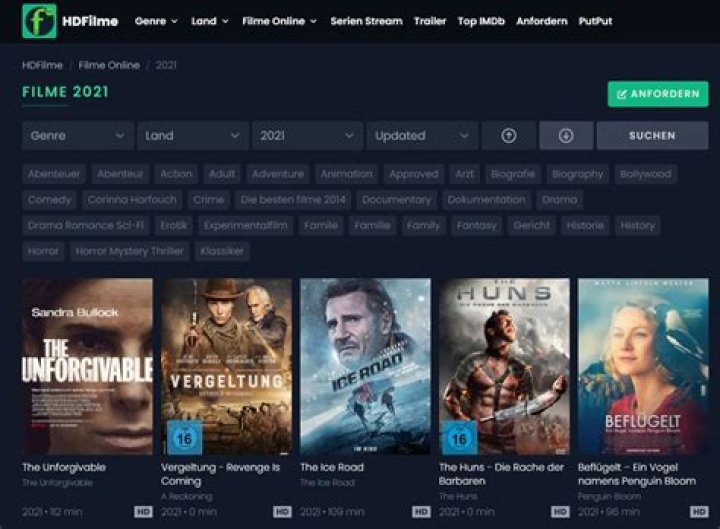Open the Anfordern navigation item
The height and width of the screenshot is (529, 720).
542,21
